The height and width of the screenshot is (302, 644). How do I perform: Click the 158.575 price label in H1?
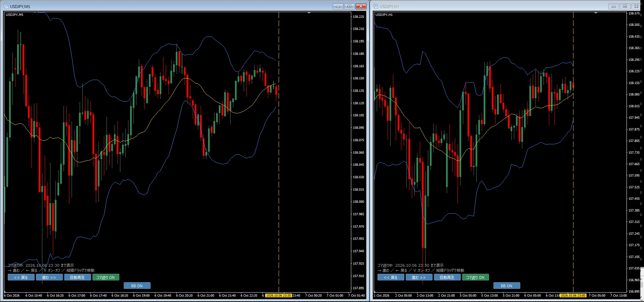(x=634, y=14)
